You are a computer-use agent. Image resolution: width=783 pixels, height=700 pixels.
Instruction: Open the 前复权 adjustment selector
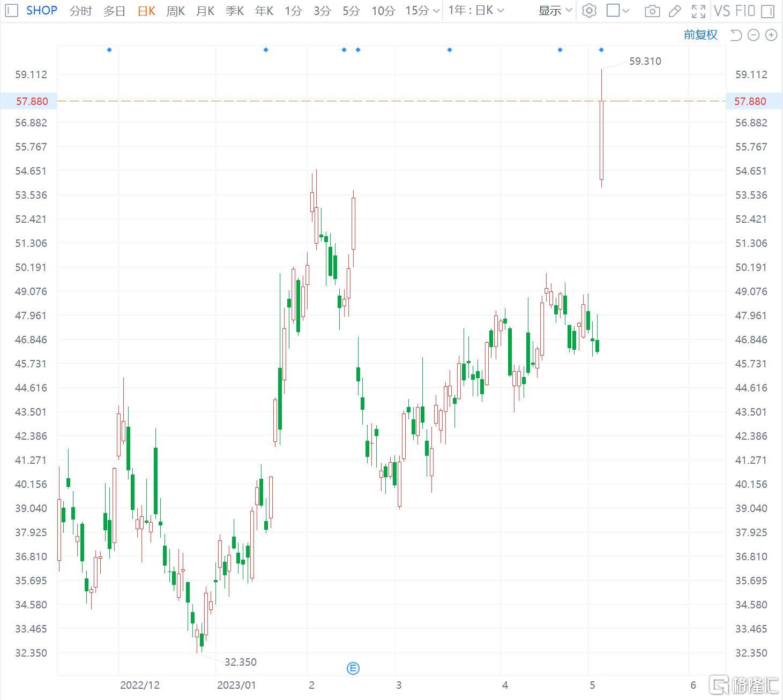point(700,35)
